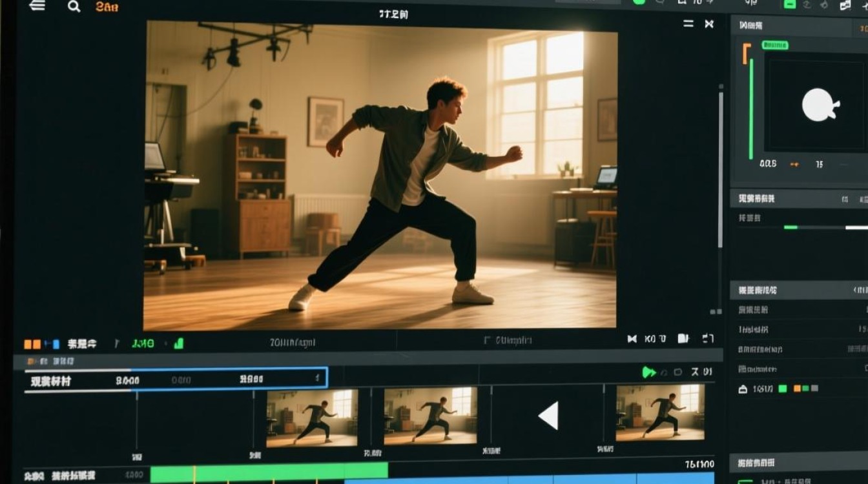Click the X icon above preview's top-right corner
Image resolution: width=868 pixels, height=484 pixels.
pyautogui.click(x=709, y=24)
